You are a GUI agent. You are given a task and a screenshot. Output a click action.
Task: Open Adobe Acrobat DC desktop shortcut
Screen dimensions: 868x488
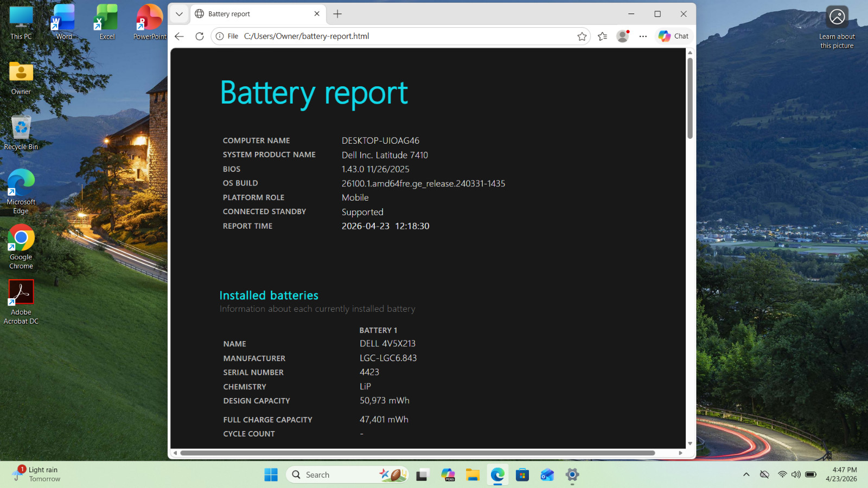[x=21, y=303]
